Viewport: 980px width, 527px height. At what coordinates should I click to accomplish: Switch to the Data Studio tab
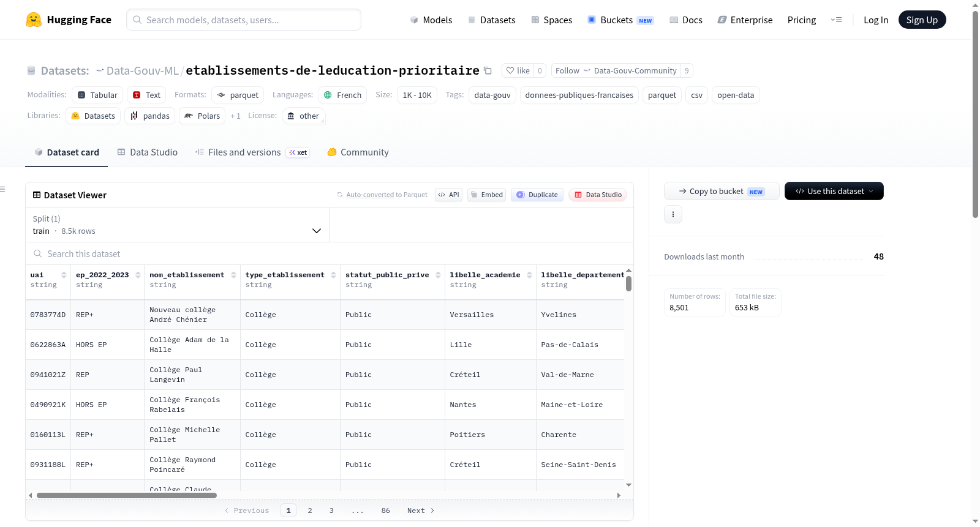148,152
